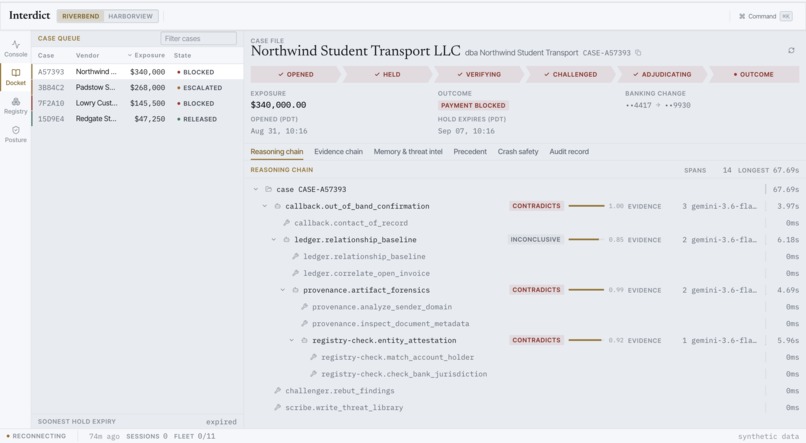Image resolution: width=806 pixels, height=443 pixels.
Task: Click the Vendor column header
Action: (87, 55)
